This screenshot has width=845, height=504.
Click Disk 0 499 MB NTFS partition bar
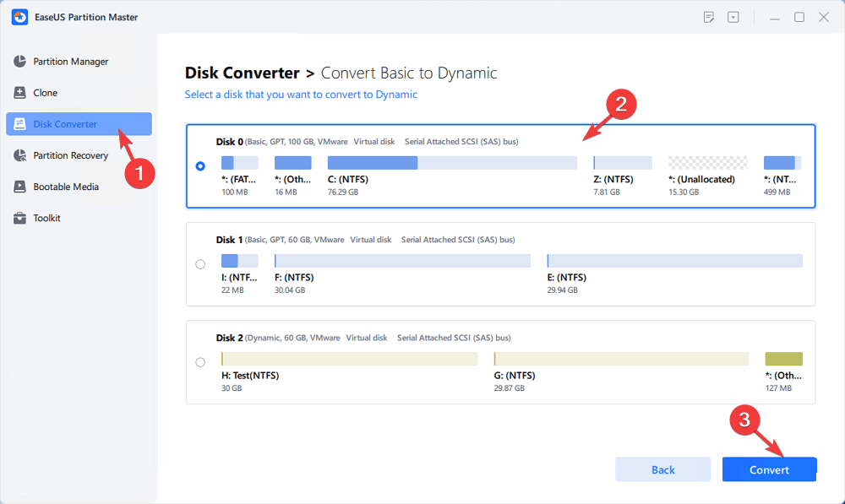782,163
